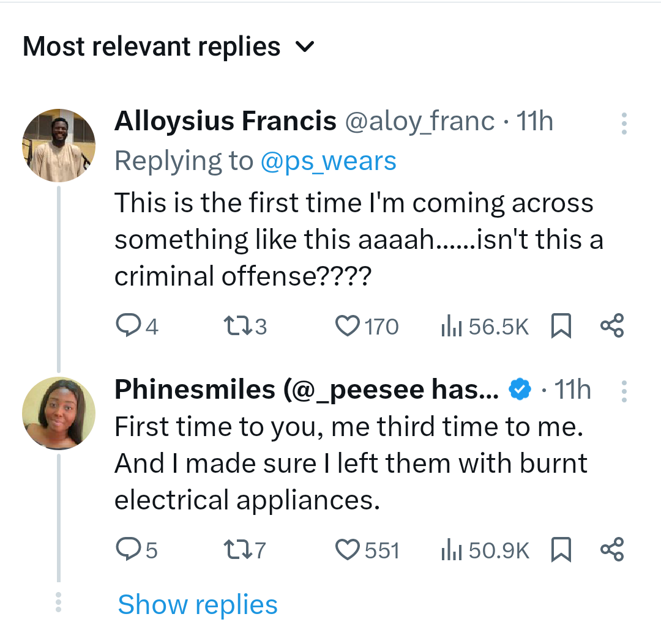
Task: Retweet Alloysius Francis's reply
Action: click(x=234, y=327)
